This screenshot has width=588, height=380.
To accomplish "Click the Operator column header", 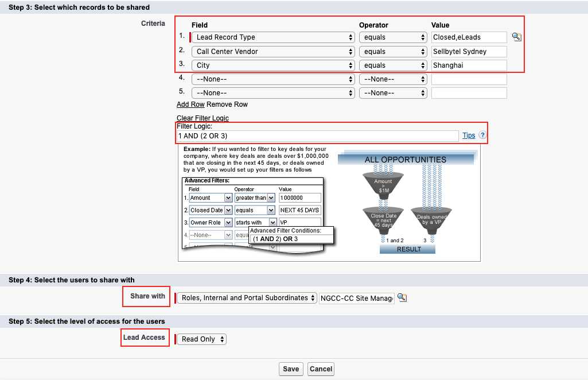I will [373, 25].
